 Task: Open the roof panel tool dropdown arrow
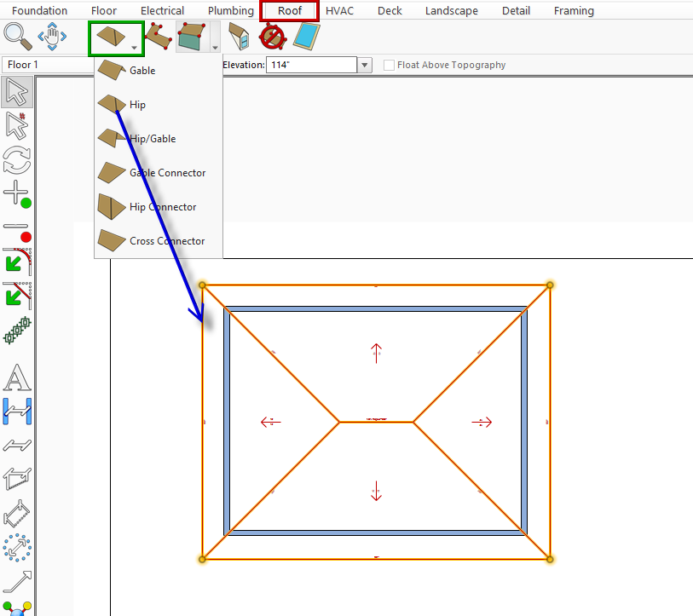point(215,47)
